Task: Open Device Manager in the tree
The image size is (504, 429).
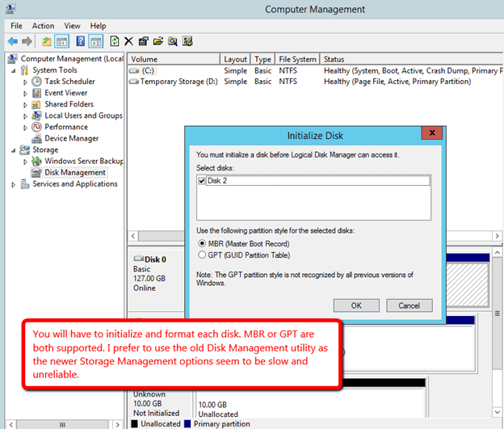Action: [72, 138]
